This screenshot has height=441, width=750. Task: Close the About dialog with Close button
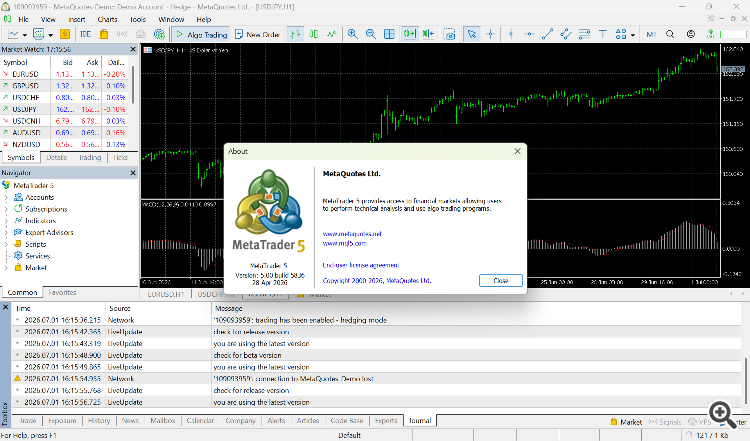(501, 281)
